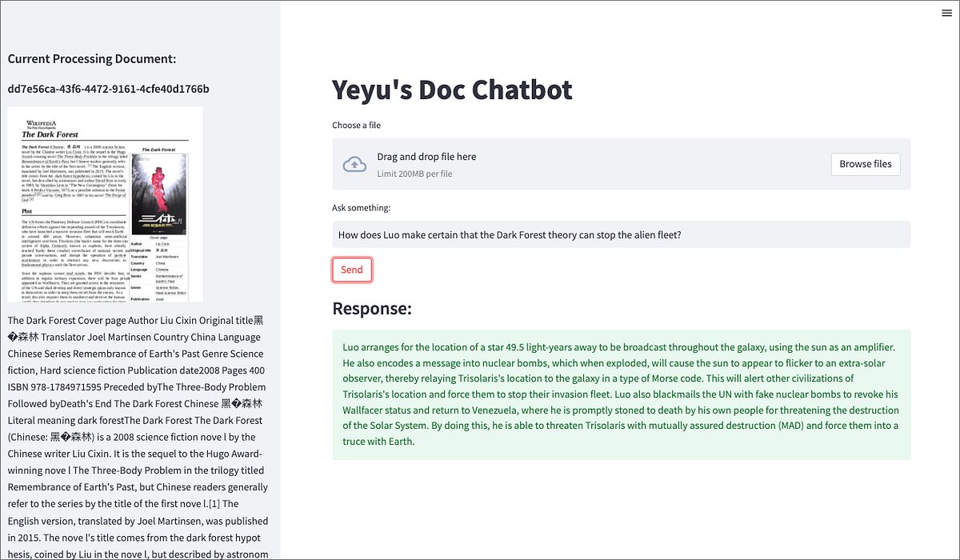Open The Dark Forest document preview thumbnail
960x560 pixels.
point(105,204)
